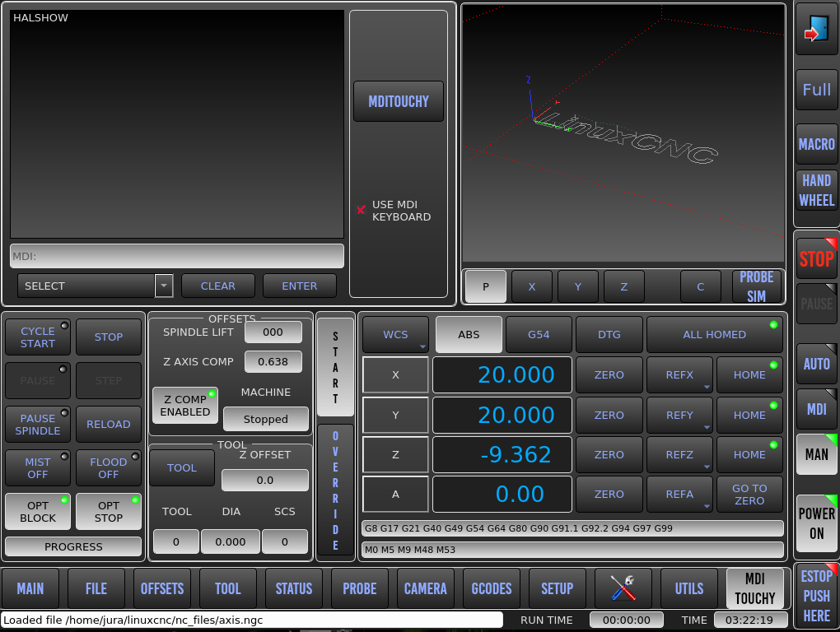This screenshot has width=840, height=632.
Task: Click ALL HOMED button
Action: coord(715,334)
